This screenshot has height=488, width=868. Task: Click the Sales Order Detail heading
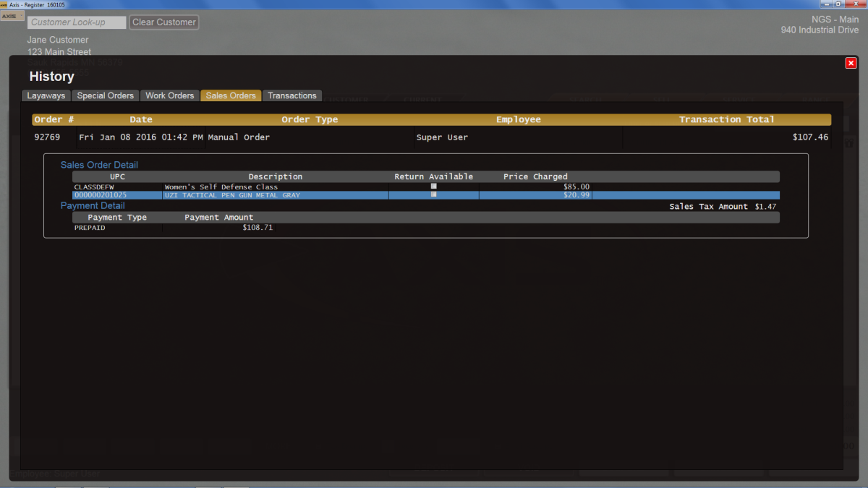point(99,165)
